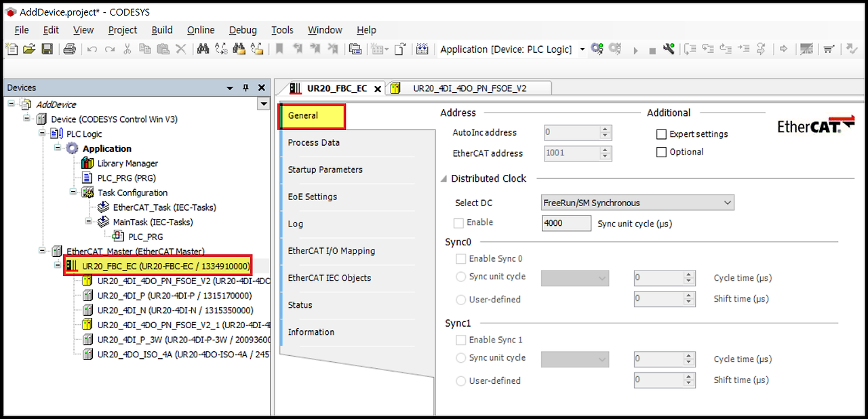
Task: Open an existing project via toolbar icon
Action: pyautogui.click(x=28, y=48)
